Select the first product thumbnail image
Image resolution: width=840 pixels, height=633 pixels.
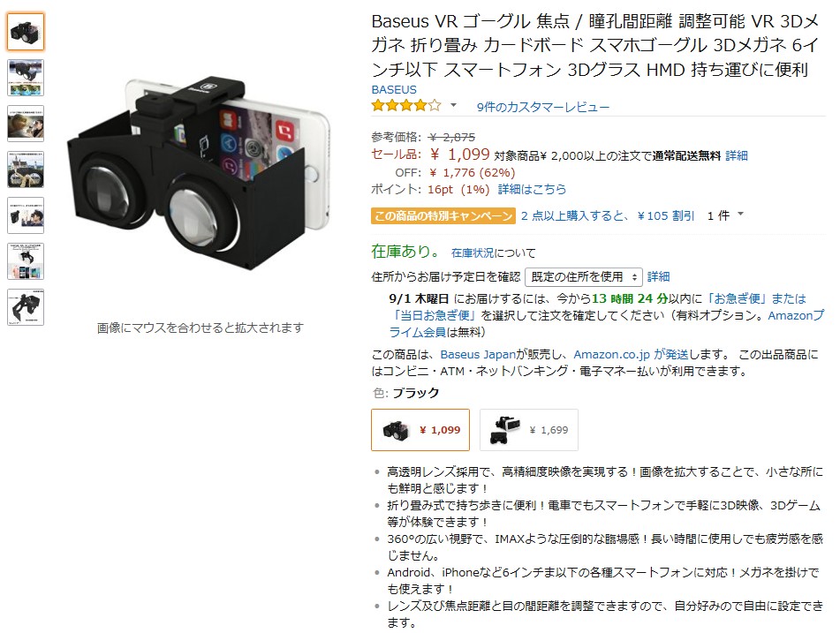click(x=26, y=32)
